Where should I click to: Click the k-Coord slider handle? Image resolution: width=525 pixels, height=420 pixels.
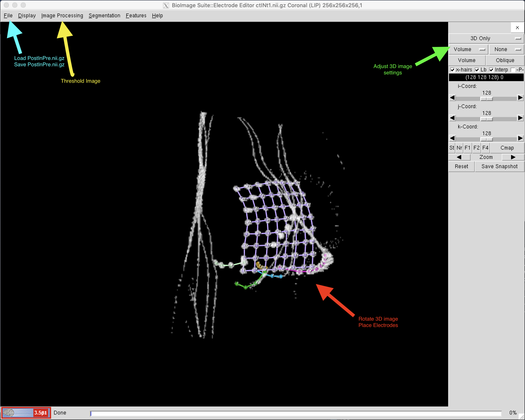coord(486,139)
